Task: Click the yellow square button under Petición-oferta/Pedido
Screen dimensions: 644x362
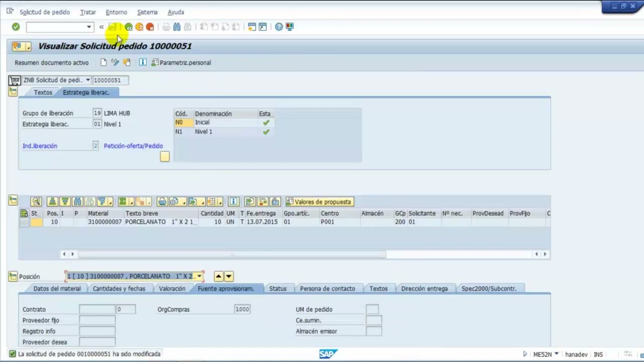Action: tap(165, 156)
